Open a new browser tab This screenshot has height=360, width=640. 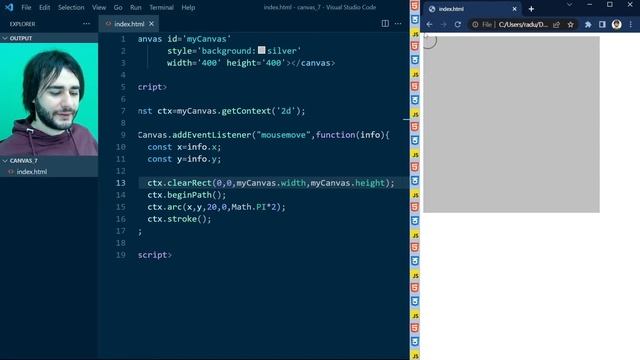coord(531,9)
